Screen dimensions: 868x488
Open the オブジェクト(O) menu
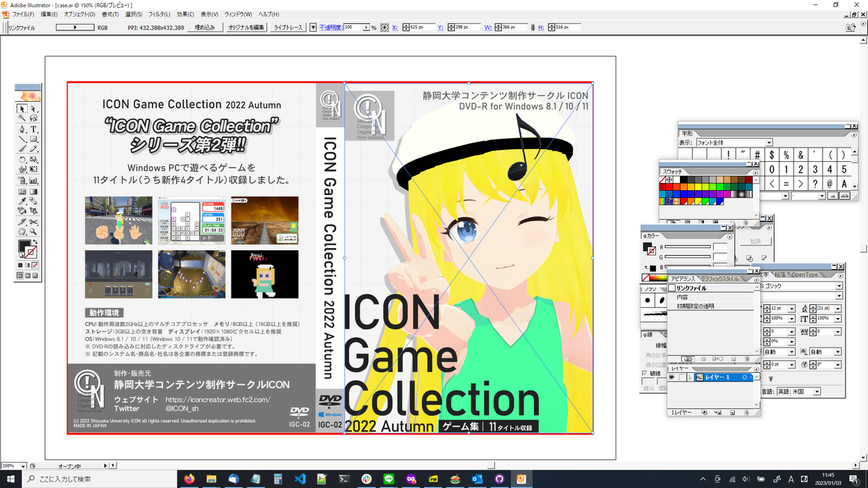point(80,14)
